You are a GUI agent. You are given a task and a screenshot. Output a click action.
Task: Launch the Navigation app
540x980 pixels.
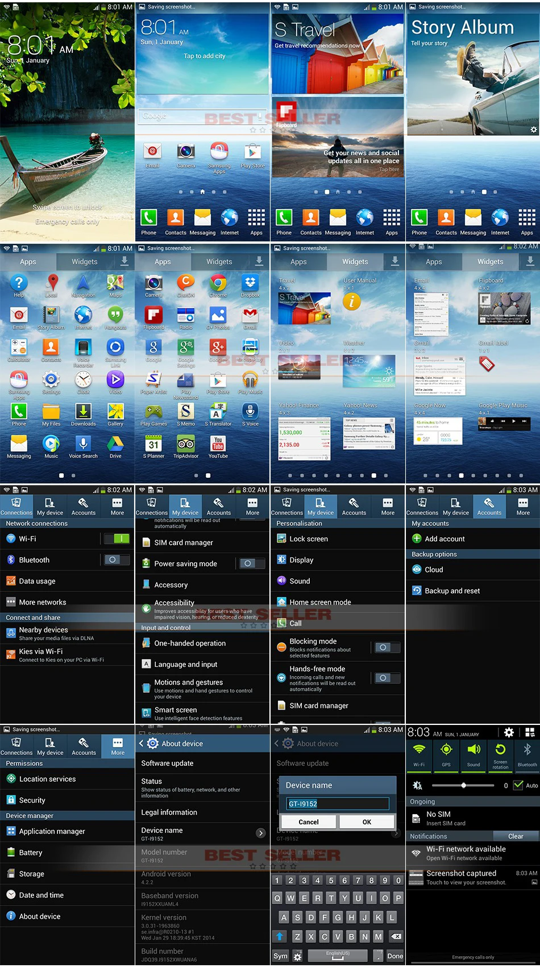click(83, 283)
